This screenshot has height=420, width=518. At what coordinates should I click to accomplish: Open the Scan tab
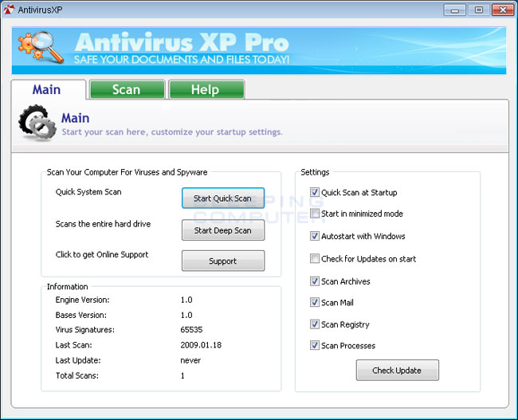(x=127, y=89)
